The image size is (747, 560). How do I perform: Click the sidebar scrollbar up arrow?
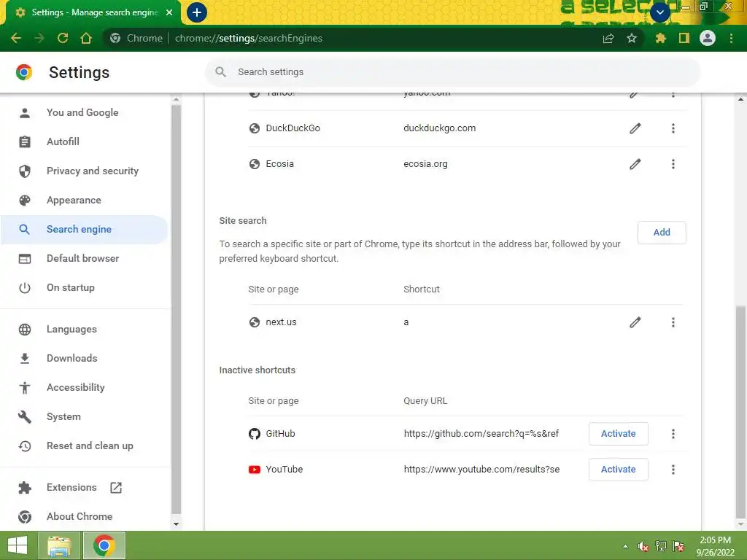coord(176,99)
